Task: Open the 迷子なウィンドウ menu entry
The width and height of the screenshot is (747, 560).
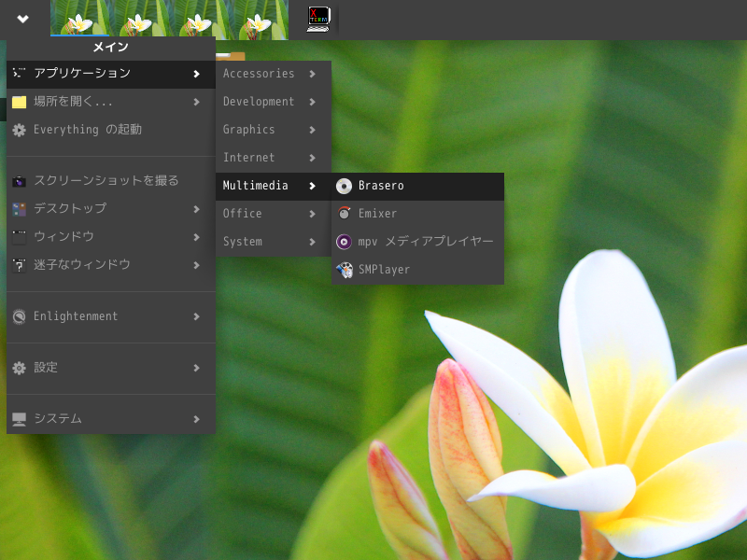Action: point(111,265)
